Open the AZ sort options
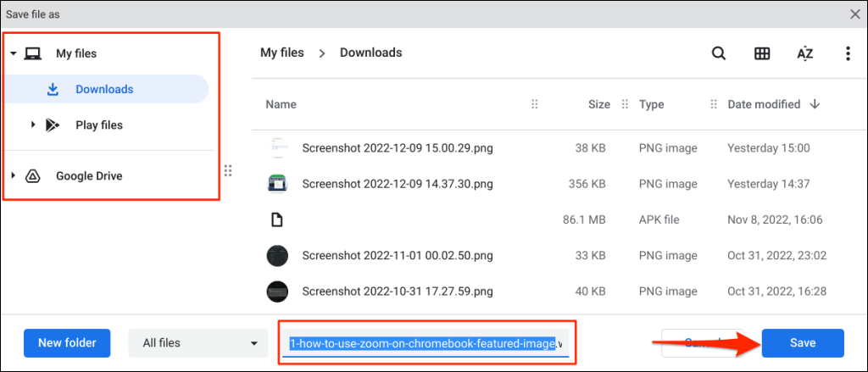 point(804,53)
